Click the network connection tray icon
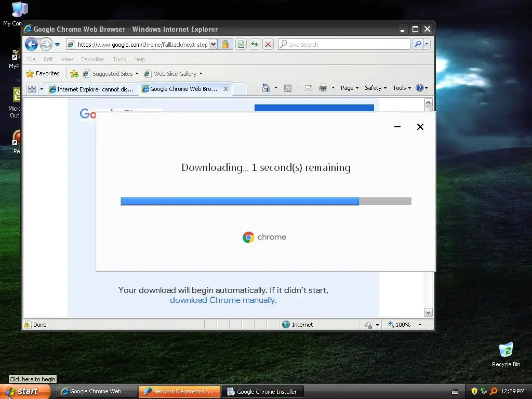Screen dimensions: 532x399 (x=484, y=391)
